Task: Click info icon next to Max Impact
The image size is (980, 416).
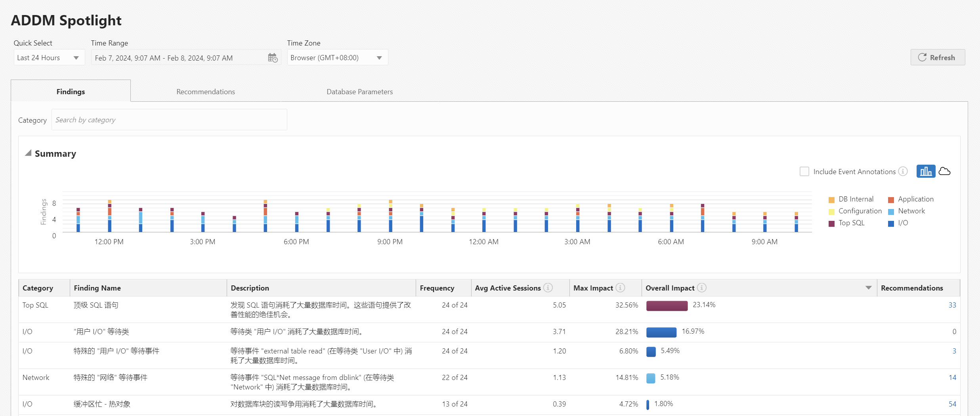Action: [x=621, y=288]
